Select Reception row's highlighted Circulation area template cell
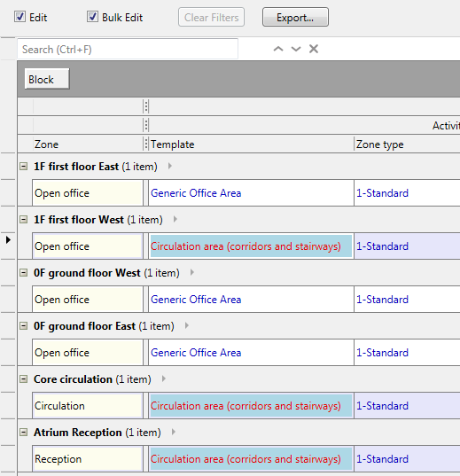This screenshot has height=476, width=460. [251, 458]
